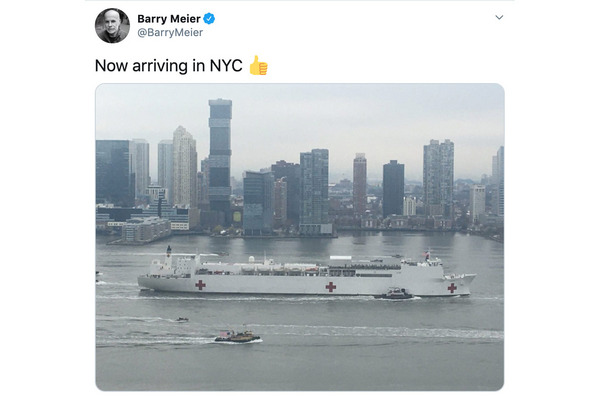The image size is (600, 400).
Task: Click the dark tugboat alongside the ship
Action: (x=395, y=294)
